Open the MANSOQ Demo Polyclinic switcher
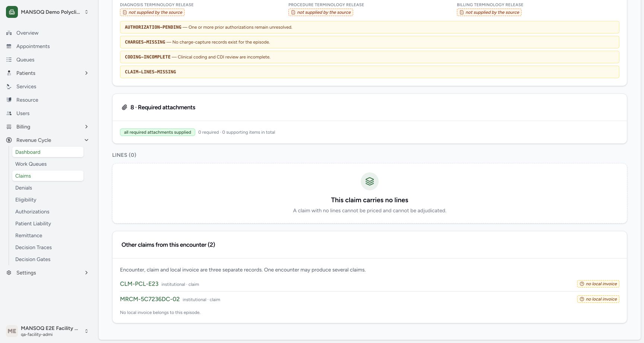This screenshot has height=343, width=644. click(x=48, y=12)
